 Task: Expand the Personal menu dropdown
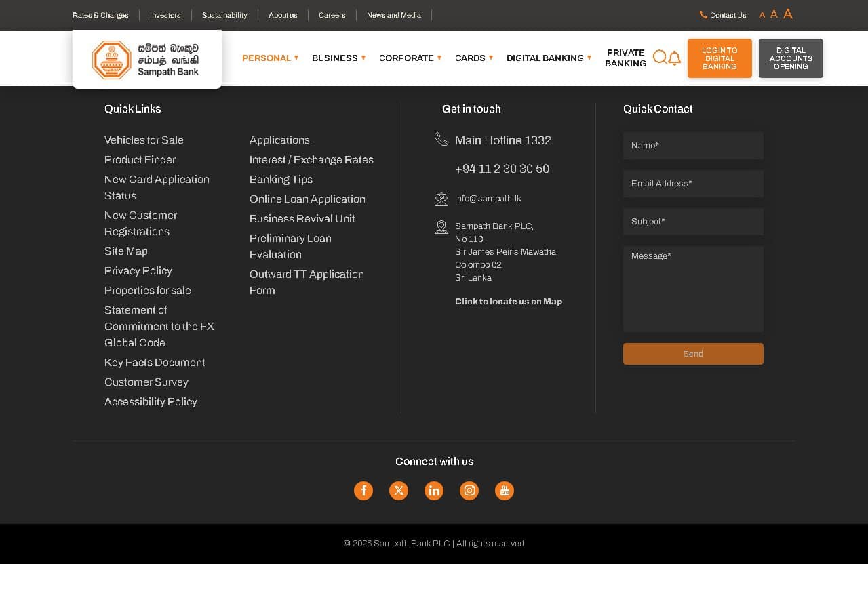(x=271, y=58)
